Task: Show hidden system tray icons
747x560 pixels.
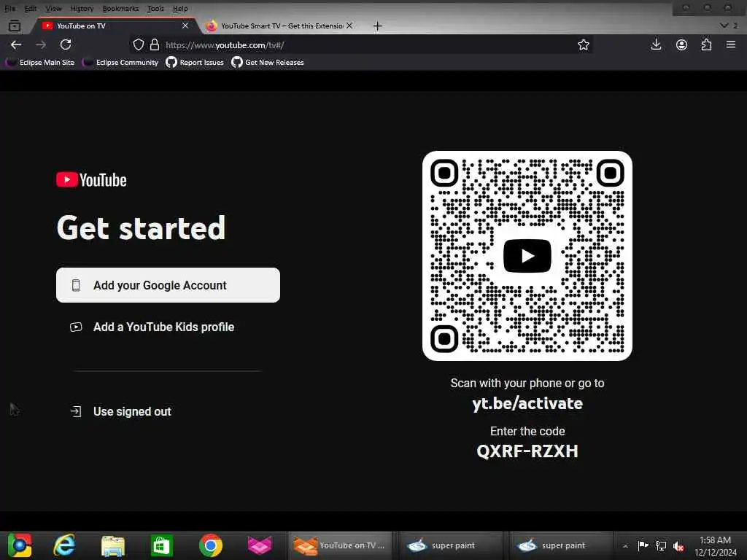Action: 625,545
